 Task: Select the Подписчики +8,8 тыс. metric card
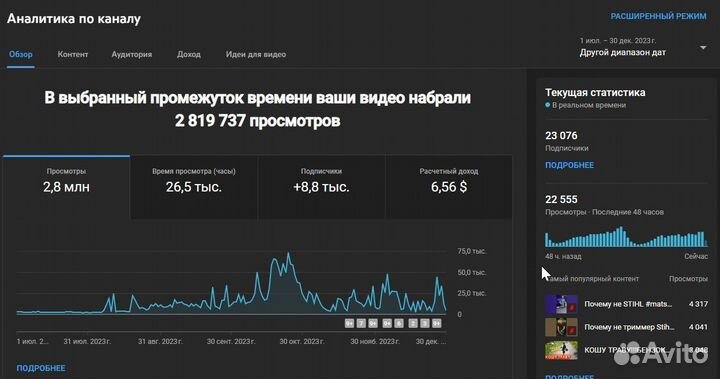tap(321, 187)
